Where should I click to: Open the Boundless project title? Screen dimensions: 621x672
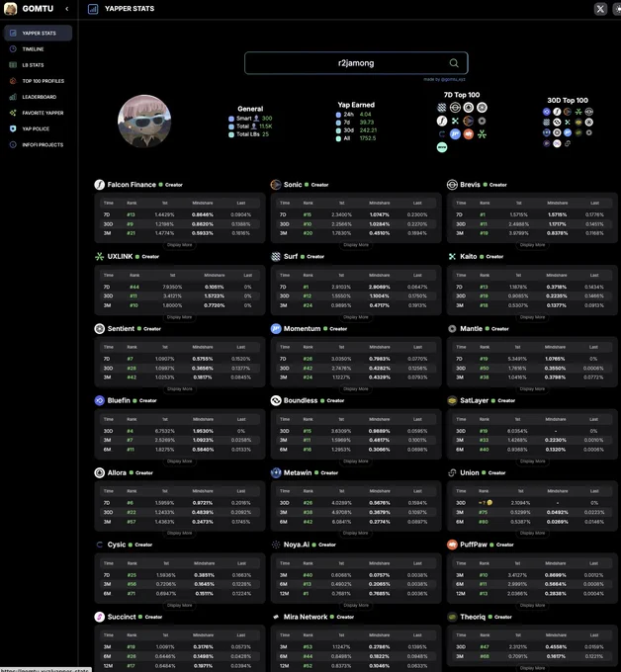click(x=301, y=400)
